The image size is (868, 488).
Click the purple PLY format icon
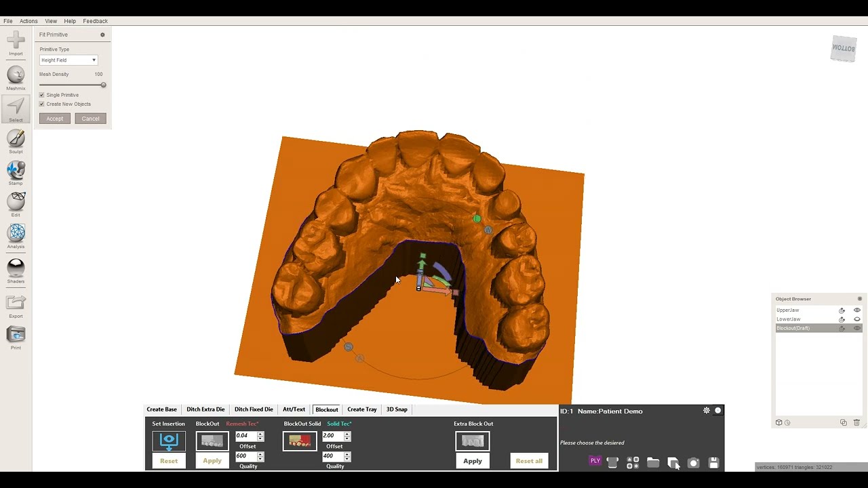tap(595, 461)
